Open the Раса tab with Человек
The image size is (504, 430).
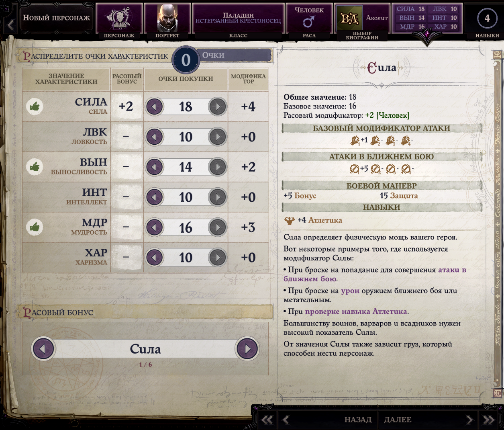(309, 21)
